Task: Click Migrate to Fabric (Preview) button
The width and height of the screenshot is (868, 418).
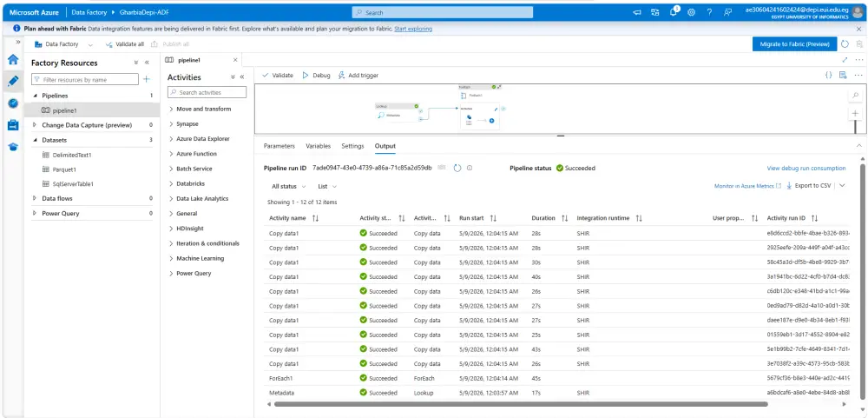Action: [794, 43]
